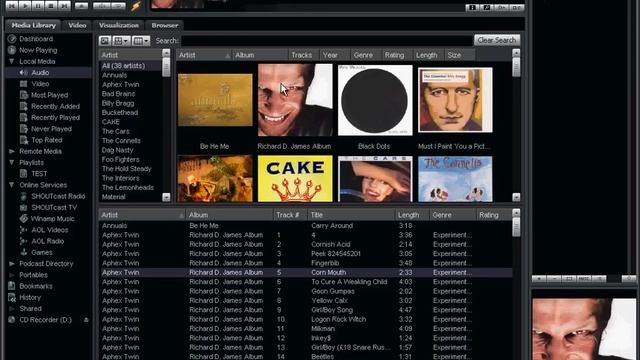This screenshot has width=640, height=360.
Task: Skip to the next track
Action: pyautogui.click(x=64, y=6)
